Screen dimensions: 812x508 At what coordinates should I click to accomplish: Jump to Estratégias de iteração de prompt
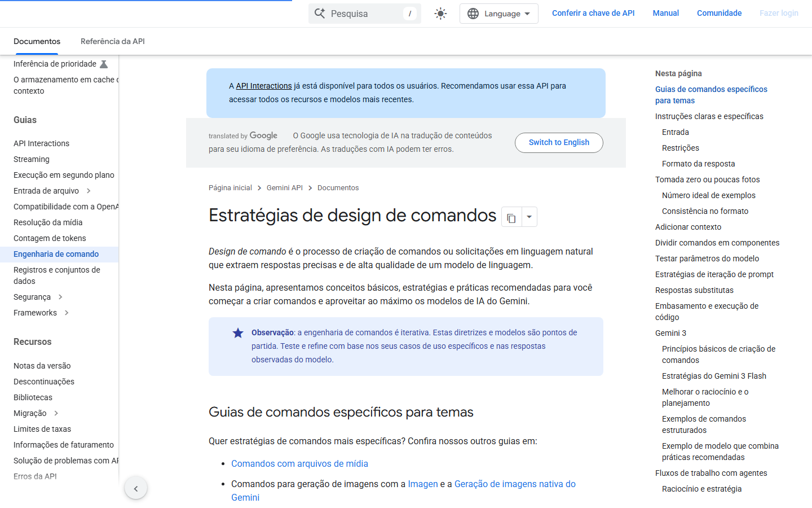tap(714, 274)
